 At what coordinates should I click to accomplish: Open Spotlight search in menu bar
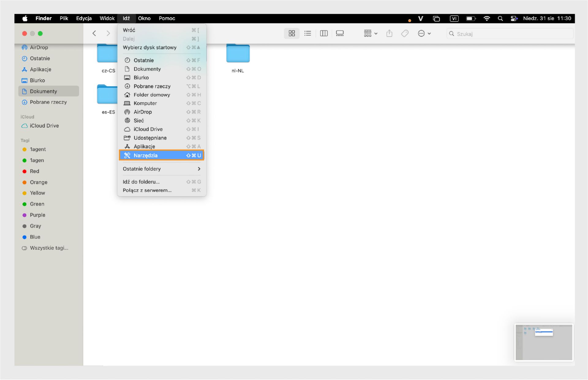coord(500,18)
